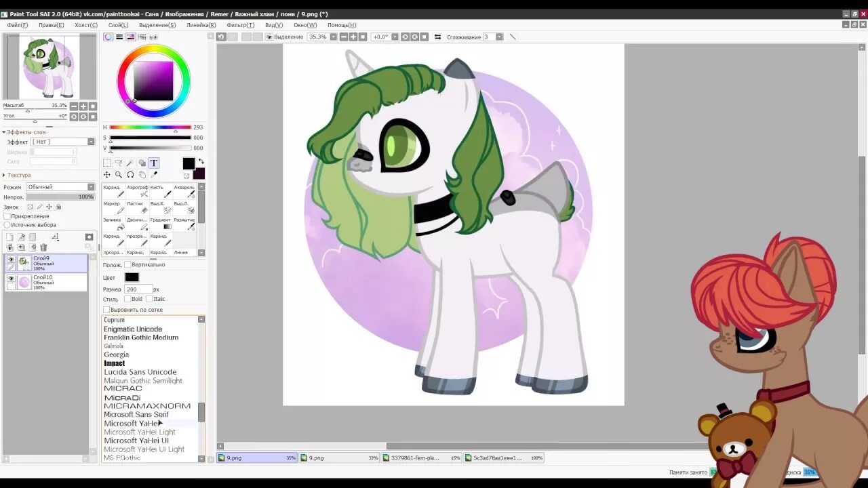Enable the Вертикально checkbox
Image resolution: width=868 pixels, height=488 pixels.
click(127, 265)
